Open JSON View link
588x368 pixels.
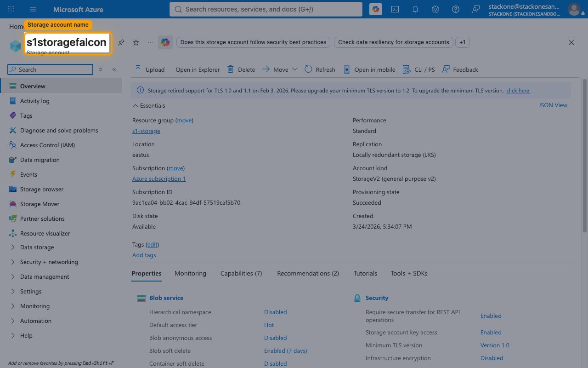coord(553,105)
